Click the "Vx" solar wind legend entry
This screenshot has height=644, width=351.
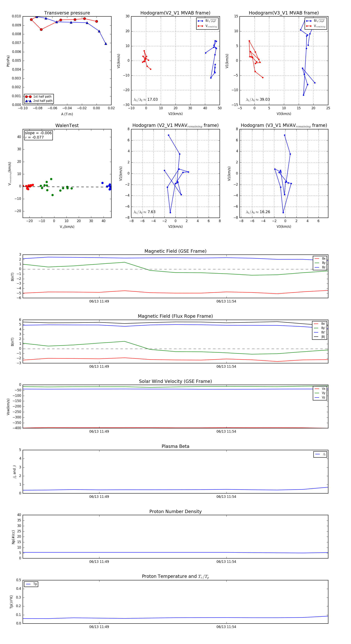coord(320,389)
